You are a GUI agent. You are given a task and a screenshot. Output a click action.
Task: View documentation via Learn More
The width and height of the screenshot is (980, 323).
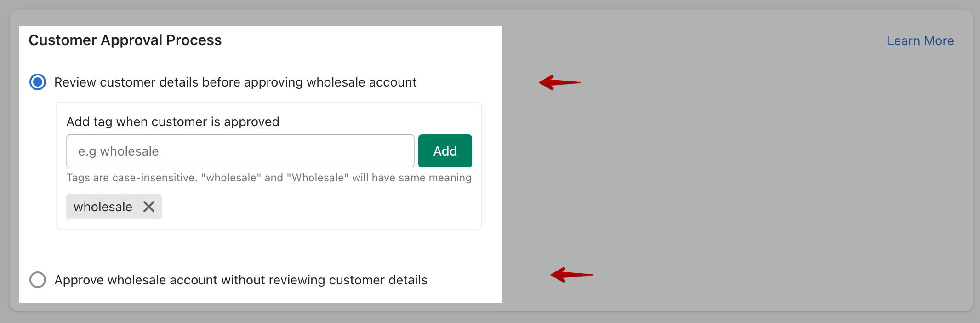(x=918, y=40)
